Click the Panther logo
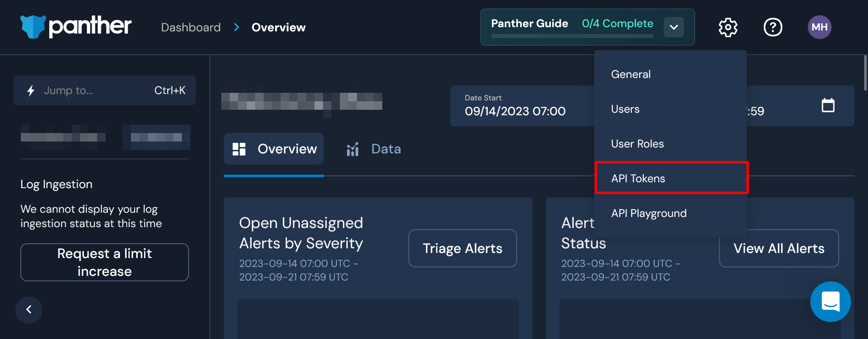Screen dimensions: 868x339 click(x=76, y=27)
